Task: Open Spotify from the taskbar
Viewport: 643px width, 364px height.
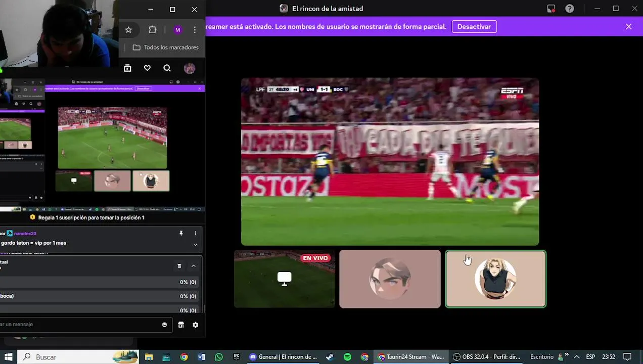Action: tap(347, 357)
